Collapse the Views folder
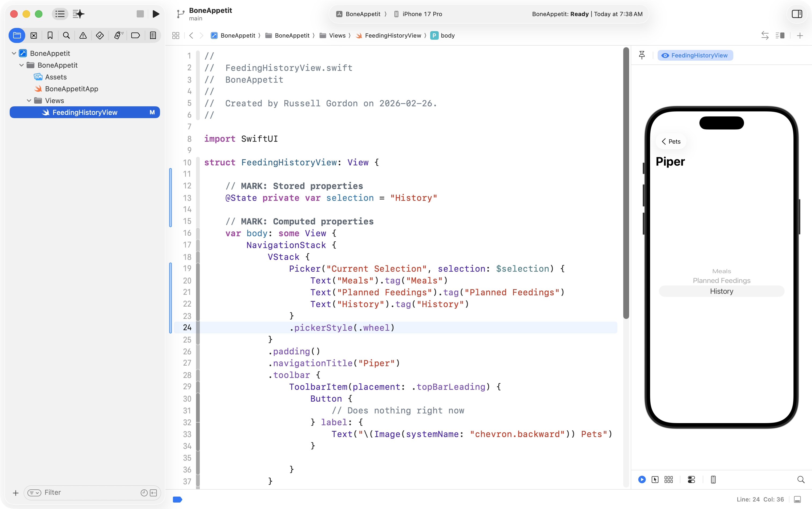Screen dimensions: 812x509 point(29,101)
